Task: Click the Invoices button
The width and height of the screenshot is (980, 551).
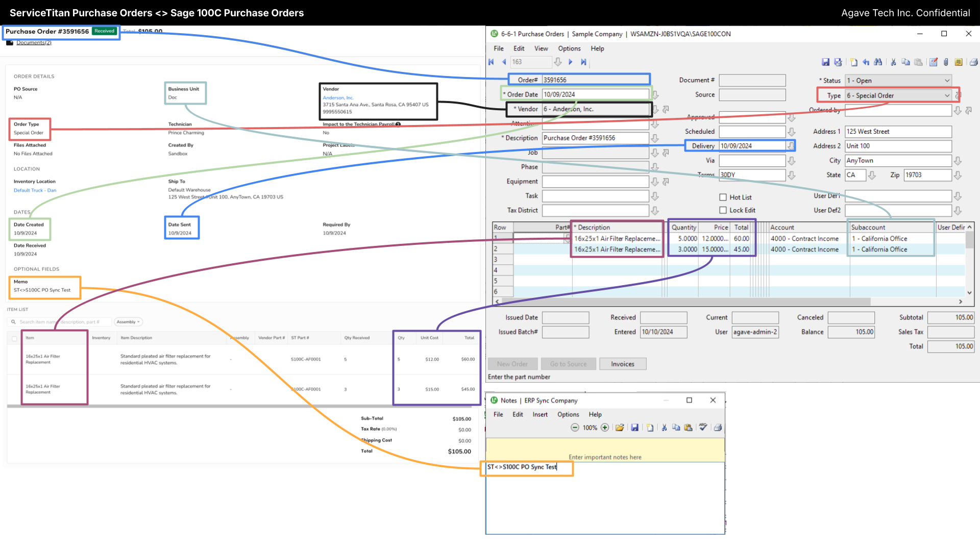Action: click(x=623, y=364)
